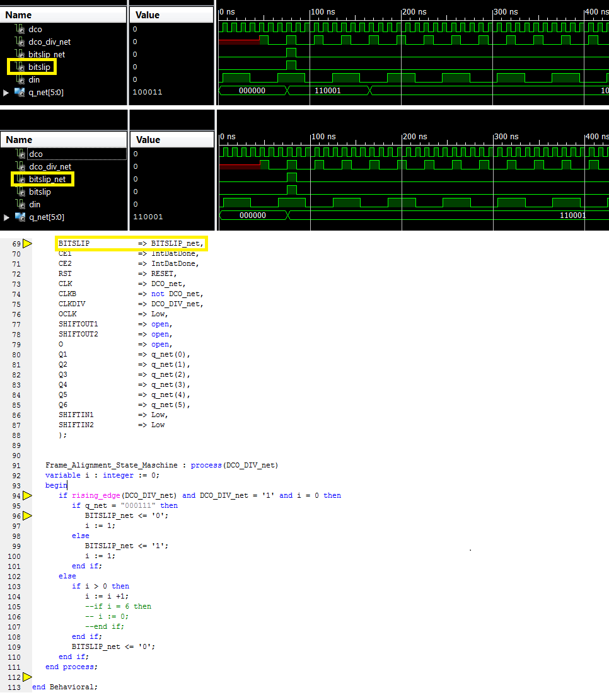The height and width of the screenshot is (700, 609).
Task: Select highlighted bitslip signal name in top panel
Action: [x=39, y=67]
